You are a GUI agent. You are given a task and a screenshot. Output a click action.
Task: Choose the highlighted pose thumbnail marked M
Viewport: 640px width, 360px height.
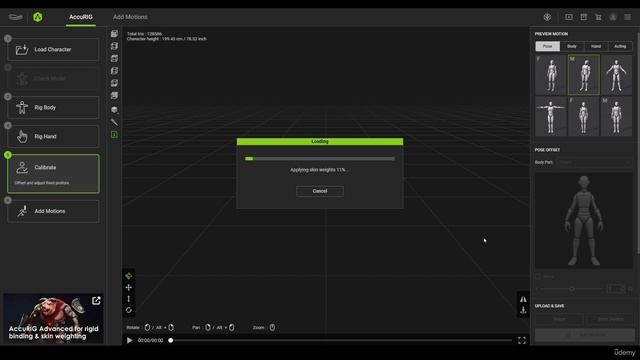pos(584,75)
